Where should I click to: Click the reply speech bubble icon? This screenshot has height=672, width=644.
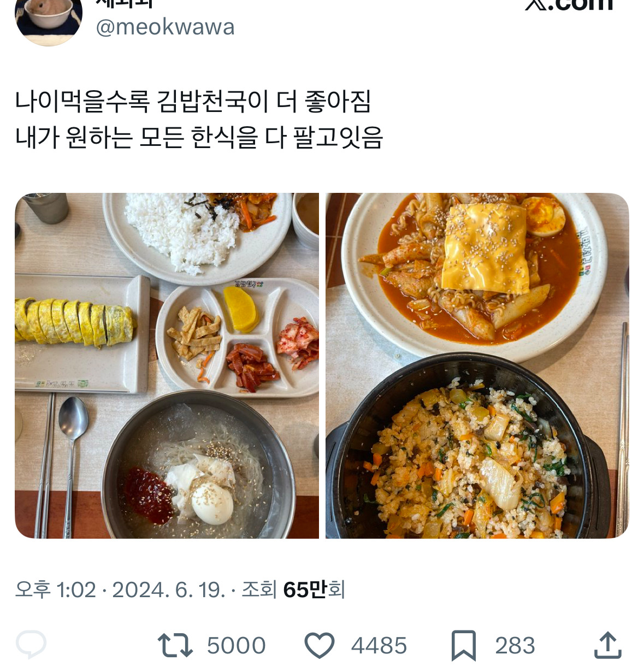point(31,645)
